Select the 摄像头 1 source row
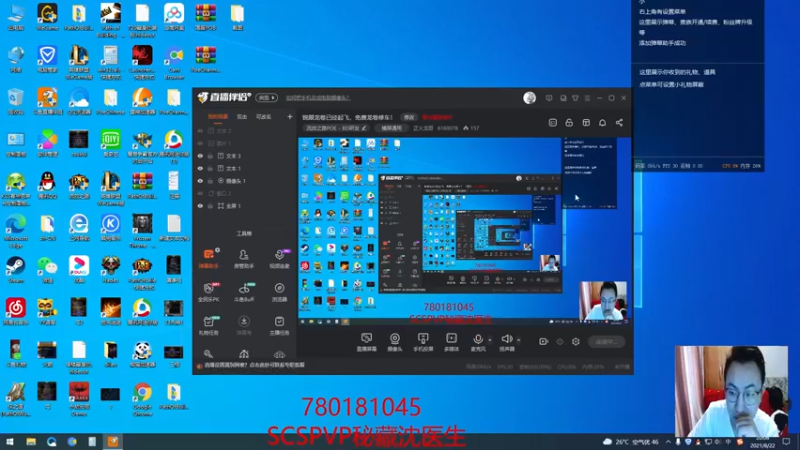800x450 pixels. pyautogui.click(x=245, y=181)
